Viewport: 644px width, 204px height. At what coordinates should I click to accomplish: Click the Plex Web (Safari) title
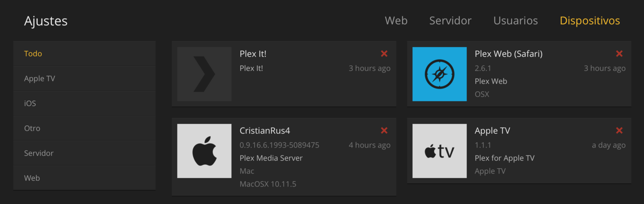tap(509, 54)
